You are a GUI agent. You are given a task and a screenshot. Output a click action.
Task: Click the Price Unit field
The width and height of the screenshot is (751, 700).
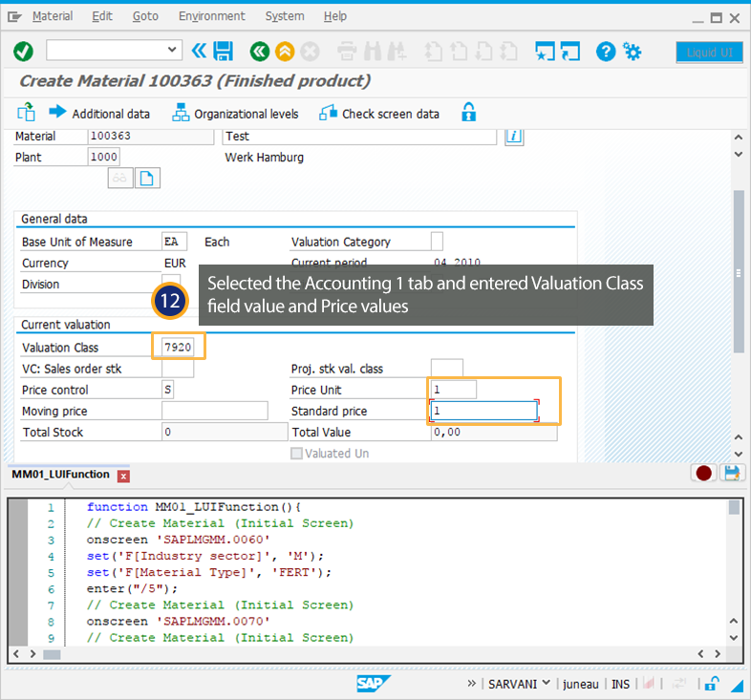(454, 390)
